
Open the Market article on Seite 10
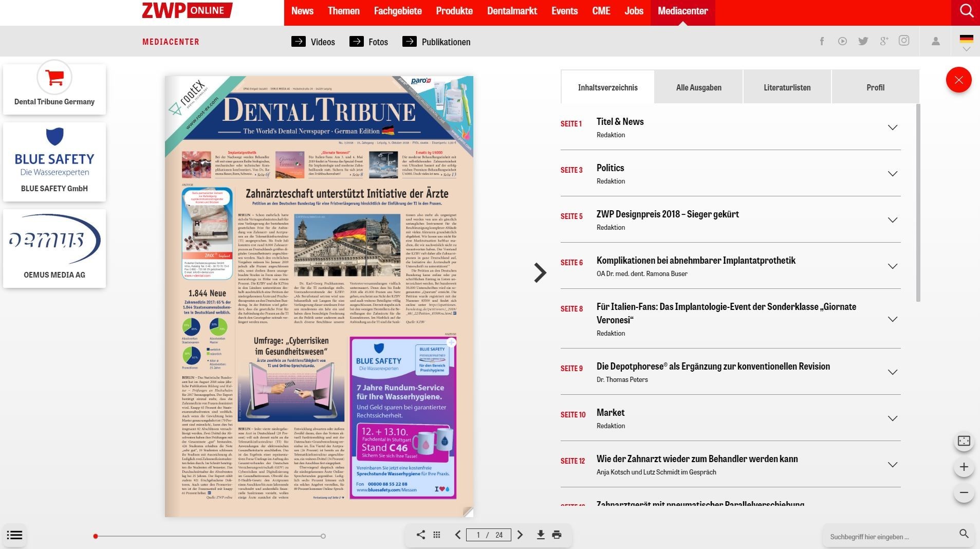pos(610,413)
